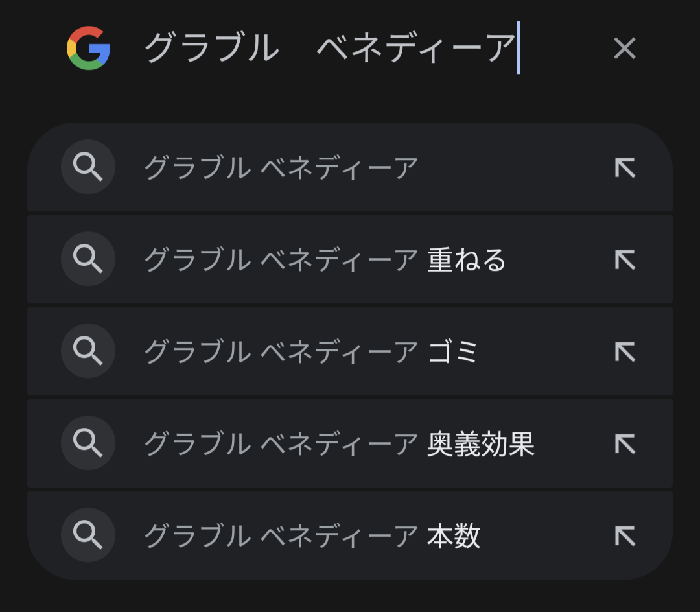
Task: Click magnifier icon beside ゴミ suggestion
Action: point(88,351)
